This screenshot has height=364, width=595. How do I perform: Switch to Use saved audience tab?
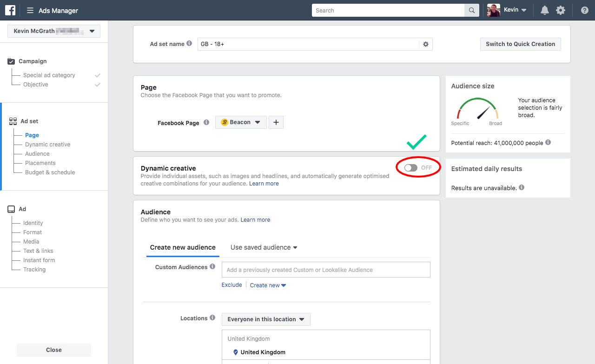pyautogui.click(x=264, y=247)
